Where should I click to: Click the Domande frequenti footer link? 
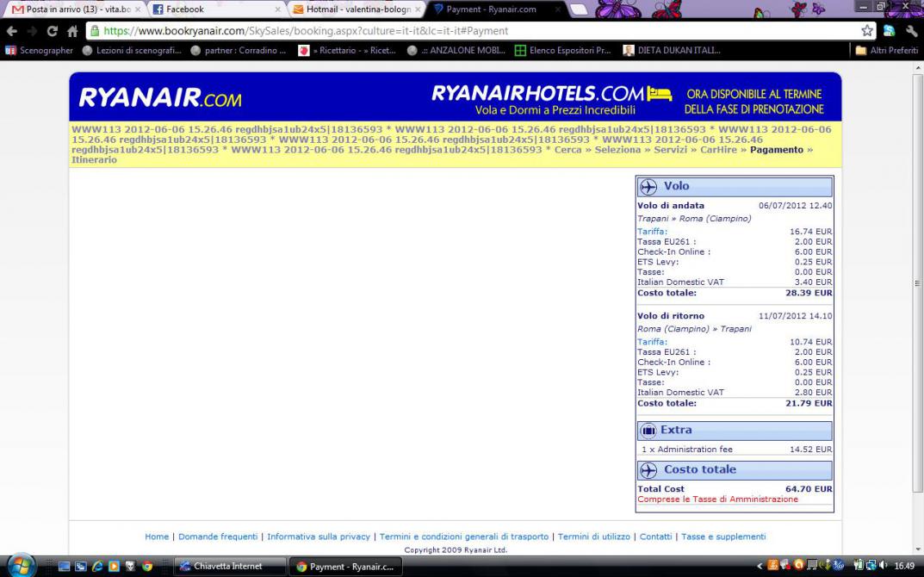[x=218, y=537]
